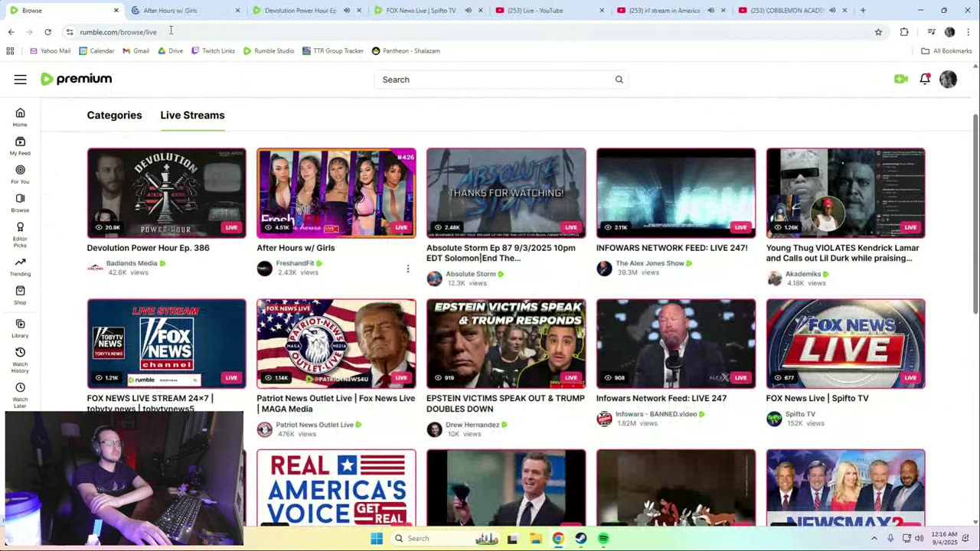Open Badlands Media channel link

[132, 263]
